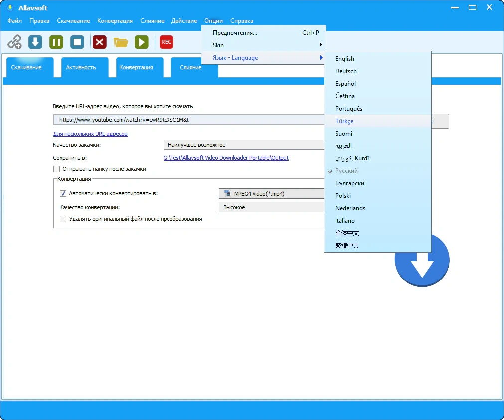
Task: Click the red REC record button
Action: point(166,42)
